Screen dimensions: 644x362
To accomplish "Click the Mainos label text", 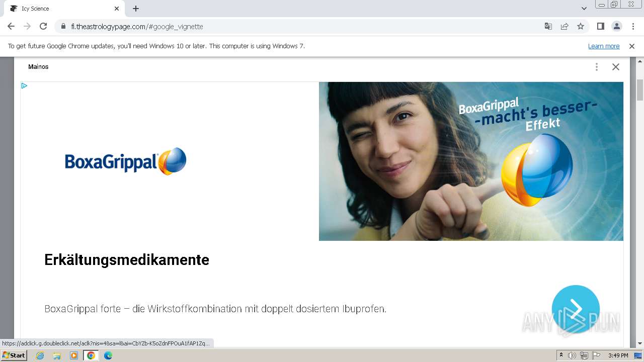I will point(38,67).
